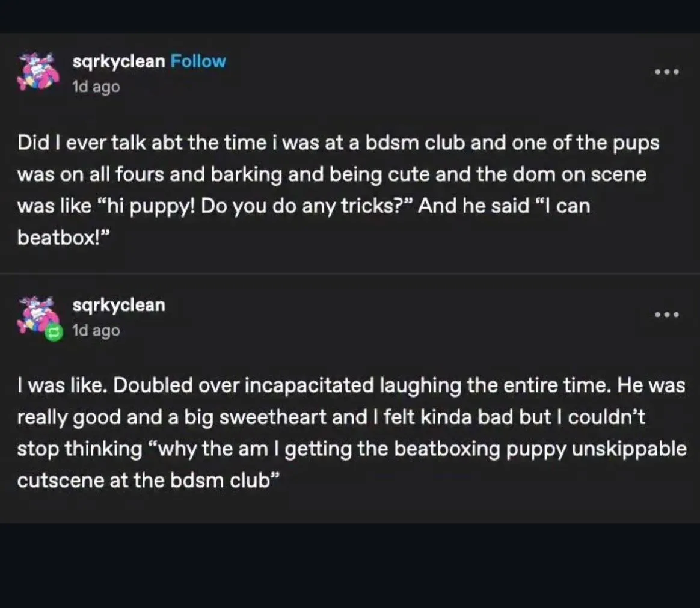Click the first post's "1d ago" timestamp

[96, 87]
